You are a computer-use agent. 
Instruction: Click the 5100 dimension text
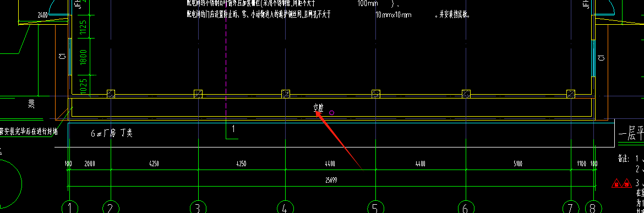517,163
